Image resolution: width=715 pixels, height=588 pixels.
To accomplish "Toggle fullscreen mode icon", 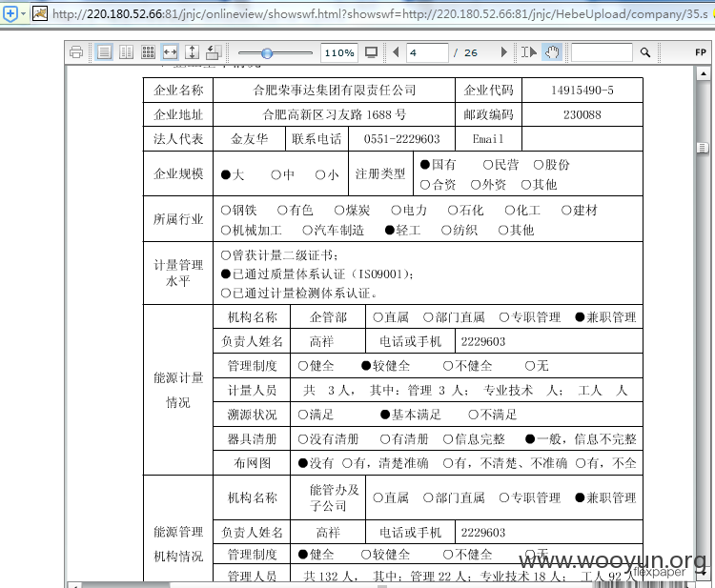I will [371, 52].
